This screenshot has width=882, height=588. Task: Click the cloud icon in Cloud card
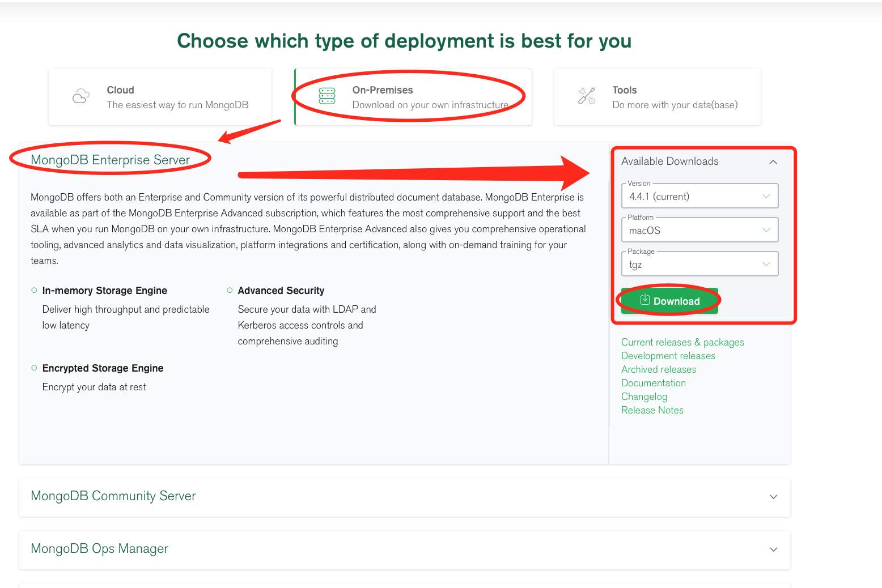pos(81,96)
